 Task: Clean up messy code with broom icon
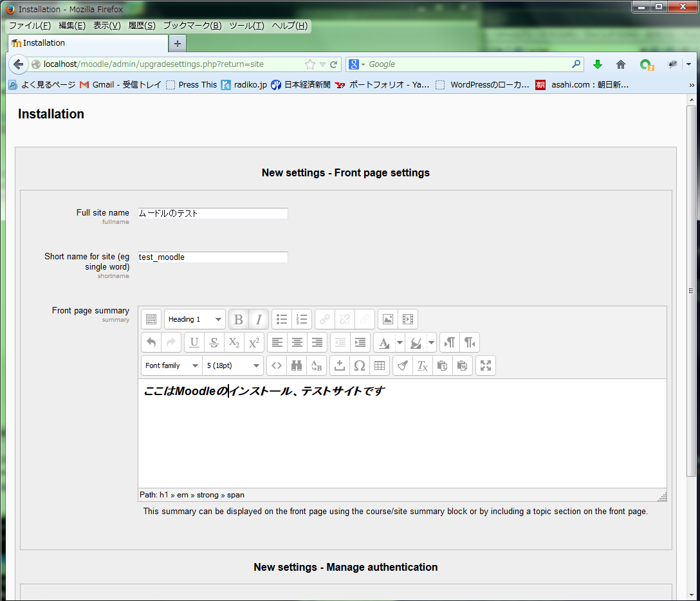pyautogui.click(x=403, y=365)
